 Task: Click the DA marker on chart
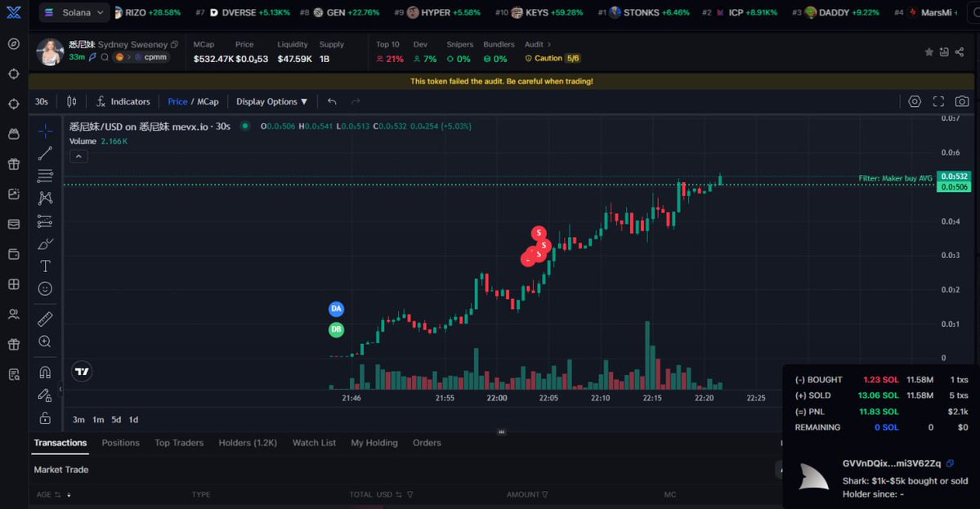336,309
